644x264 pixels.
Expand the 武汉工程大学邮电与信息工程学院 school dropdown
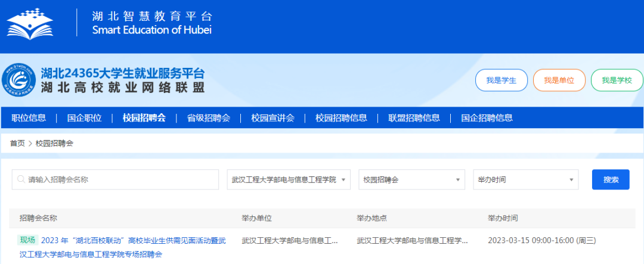point(289,179)
